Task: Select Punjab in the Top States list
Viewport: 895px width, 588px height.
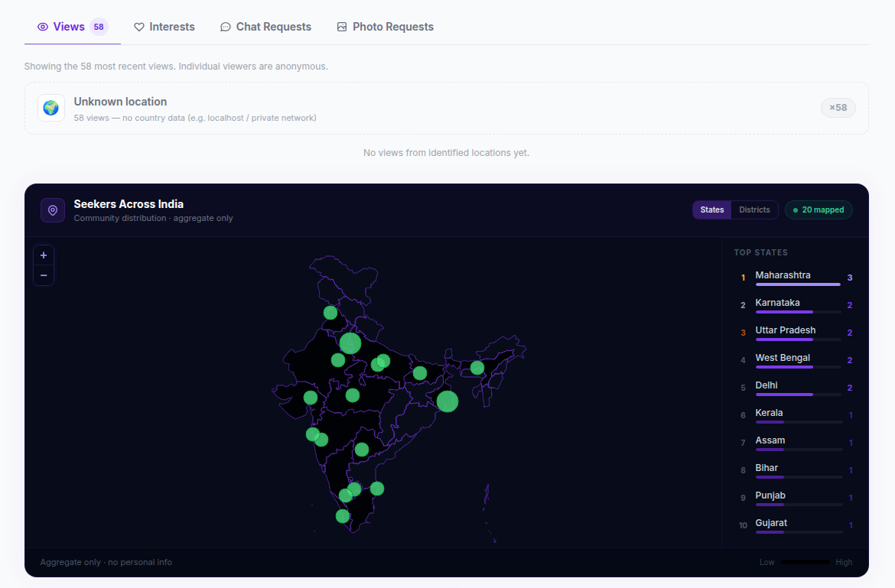Action: coord(797,498)
